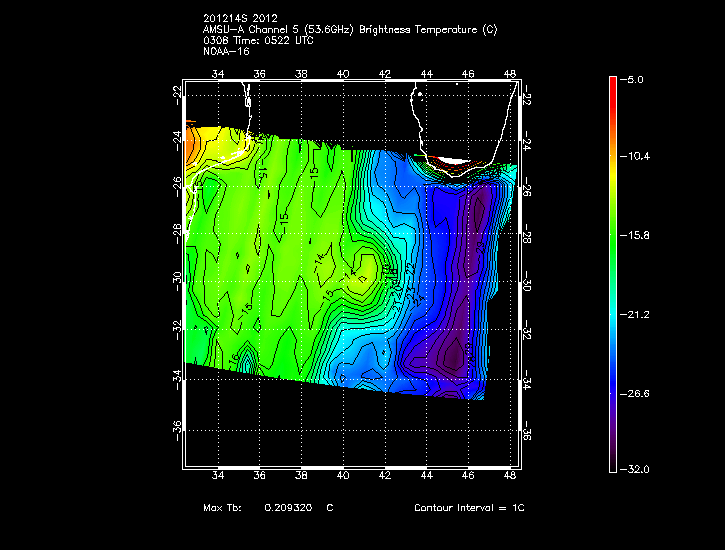Screen dimensions: 725x550
Task: Click the AMSU-A Channel 5 title line
Action: pos(349,29)
